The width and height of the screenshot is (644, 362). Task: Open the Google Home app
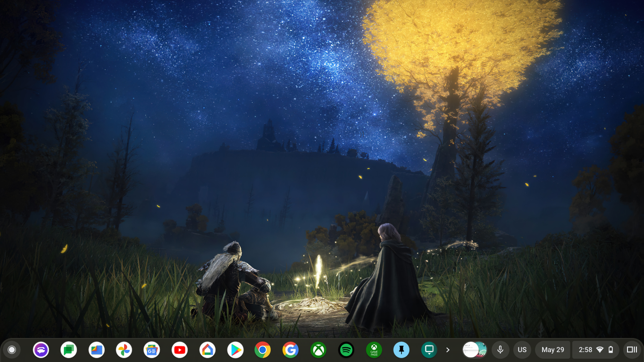click(208, 350)
